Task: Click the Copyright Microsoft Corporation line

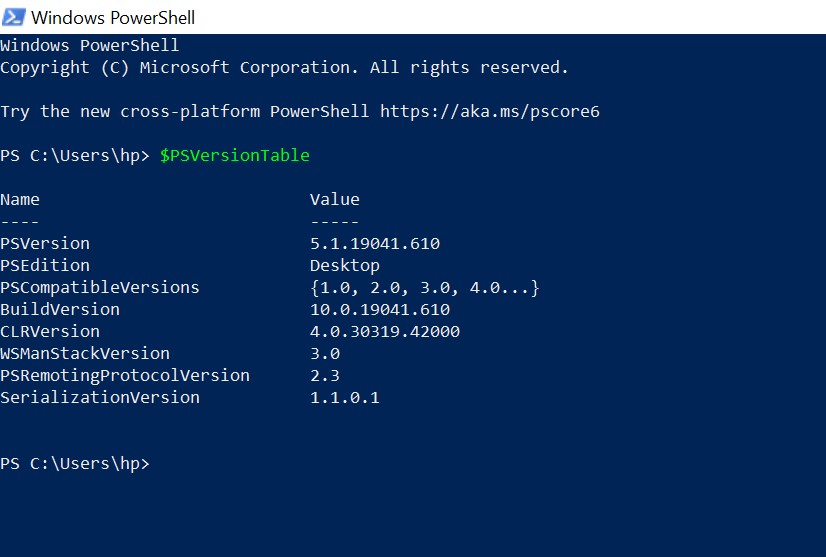Action: point(284,68)
